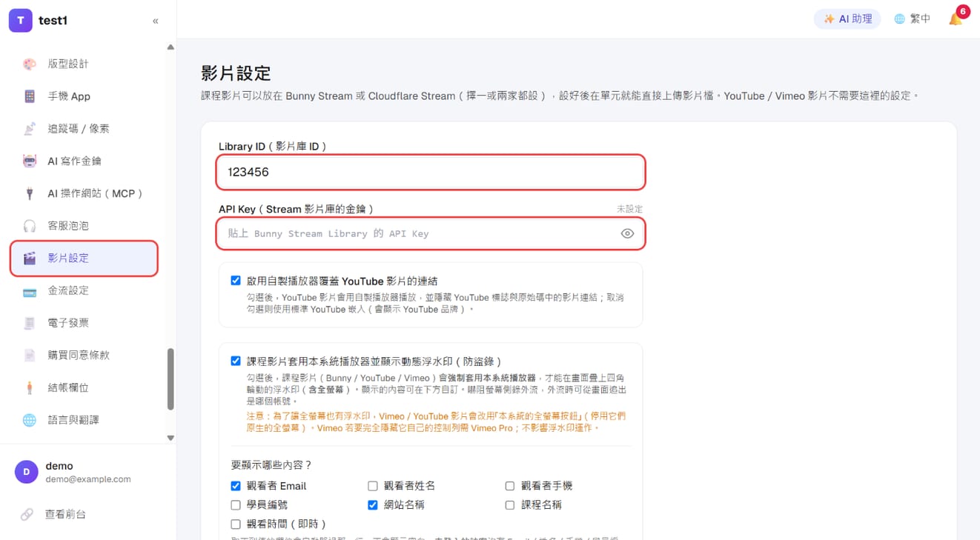Click the purple T workspace logo

click(x=21, y=21)
